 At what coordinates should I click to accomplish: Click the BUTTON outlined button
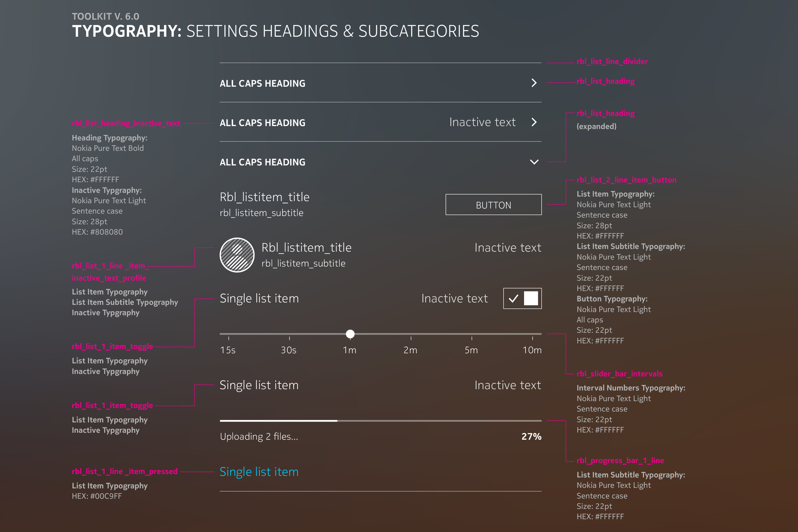tap(494, 205)
